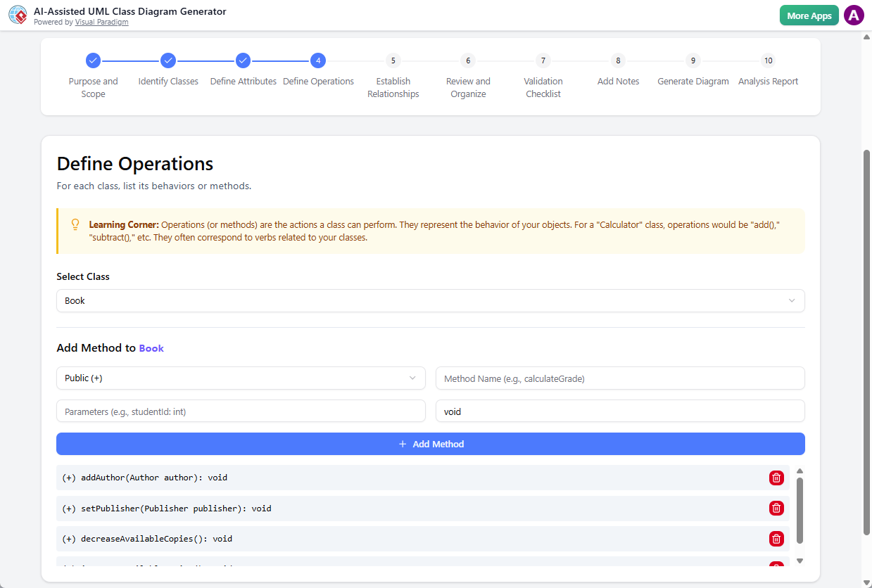Click scroll down arrow of methods list
Screen dimensions: 872x588
(800, 561)
